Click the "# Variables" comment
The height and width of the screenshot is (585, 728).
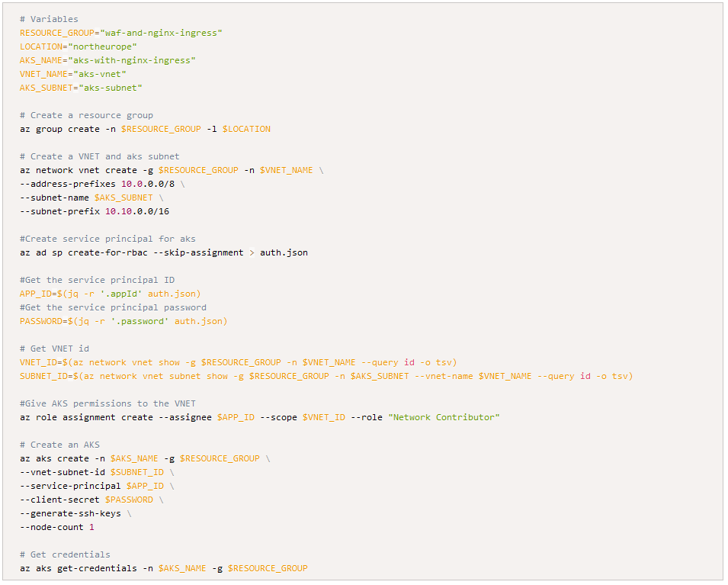49,19
